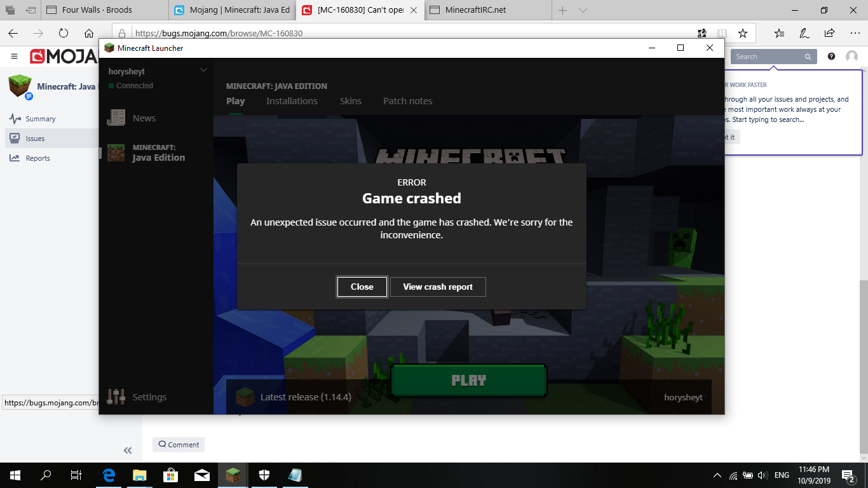The width and height of the screenshot is (868, 488).
Task: Show the tab previews chevron
Action: [583, 10]
